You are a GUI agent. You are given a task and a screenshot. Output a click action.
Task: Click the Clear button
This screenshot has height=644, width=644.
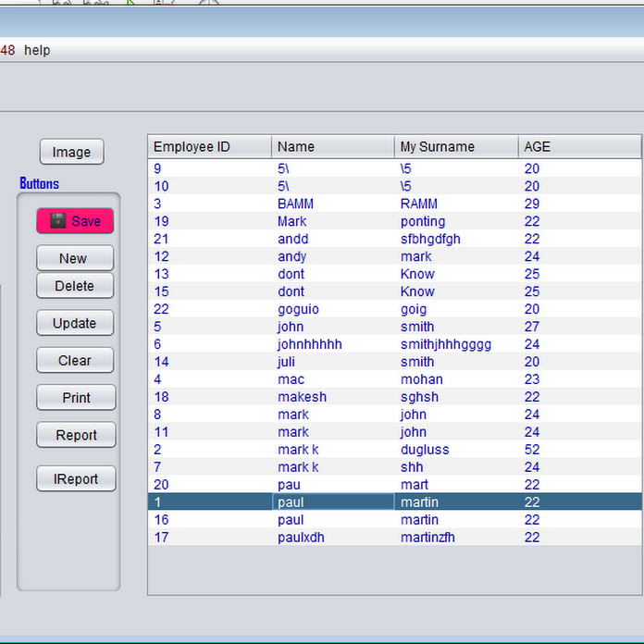tap(75, 360)
